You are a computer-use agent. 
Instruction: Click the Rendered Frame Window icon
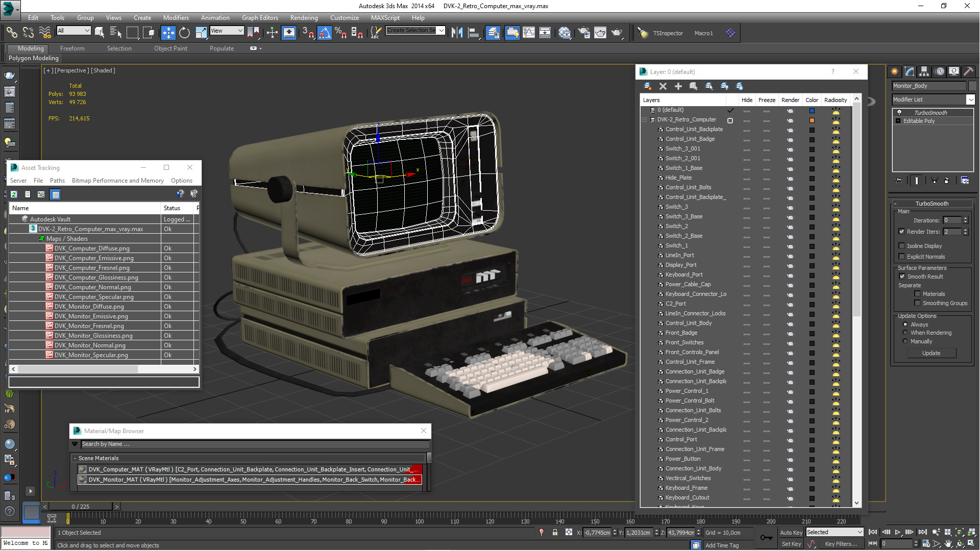coord(600,33)
